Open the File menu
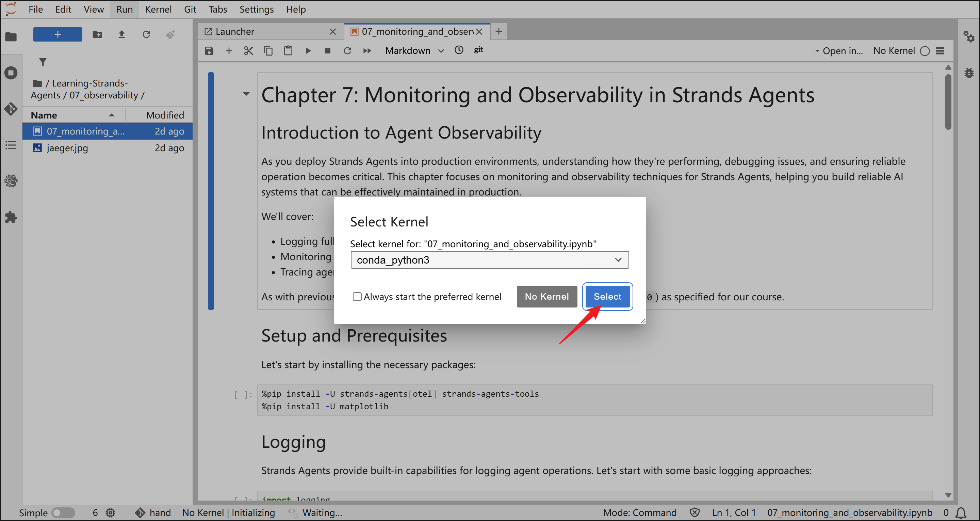The height and width of the screenshot is (521, 980). pos(36,9)
